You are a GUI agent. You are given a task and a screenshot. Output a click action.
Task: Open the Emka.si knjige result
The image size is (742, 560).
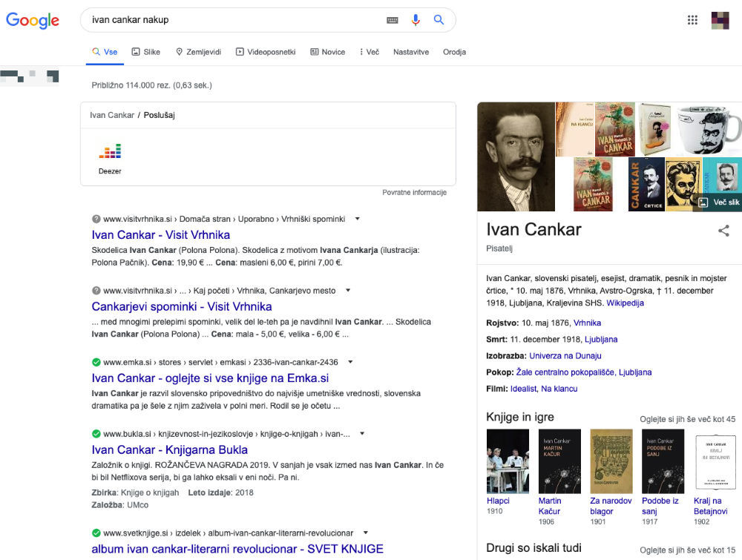tap(210, 378)
